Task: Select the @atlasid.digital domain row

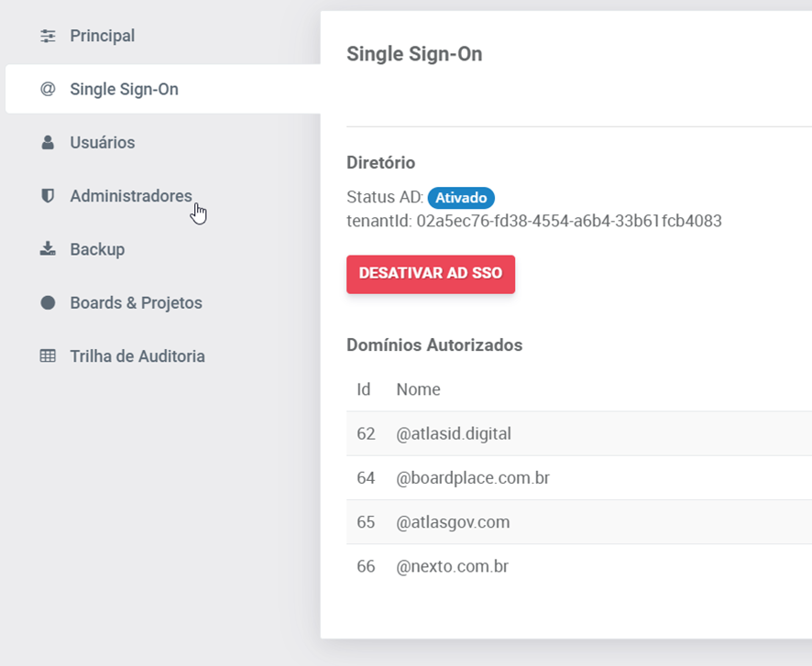Action: tap(454, 434)
